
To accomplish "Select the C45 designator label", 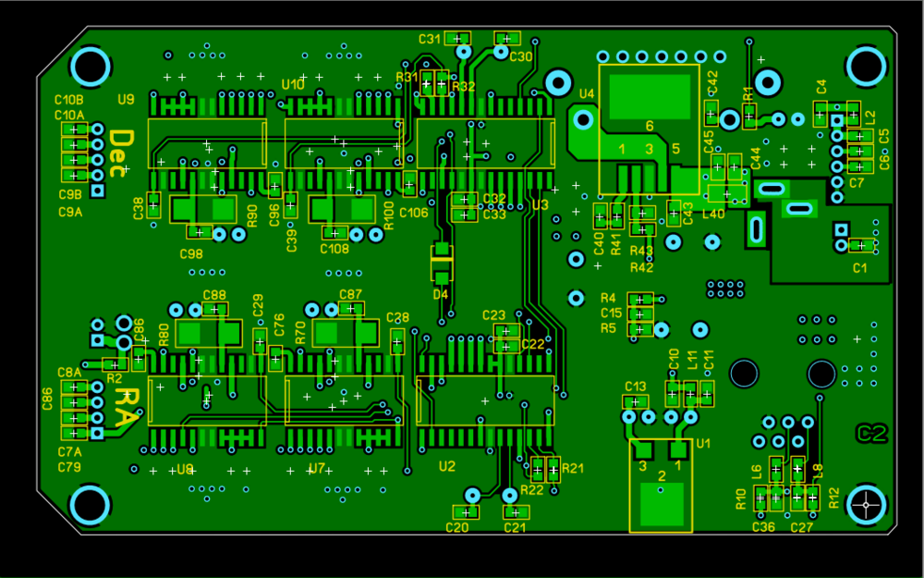I will tap(709, 142).
